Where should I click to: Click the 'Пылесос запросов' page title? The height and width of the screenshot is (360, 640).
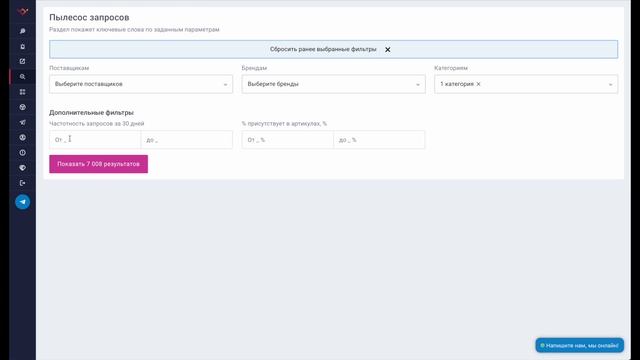click(x=89, y=18)
